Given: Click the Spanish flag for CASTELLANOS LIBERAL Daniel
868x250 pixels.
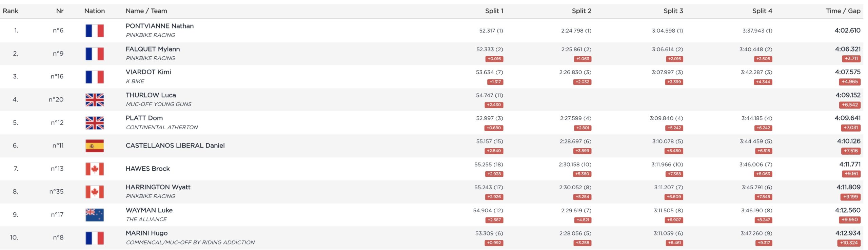Looking at the screenshot, I should tap(95, 146).
